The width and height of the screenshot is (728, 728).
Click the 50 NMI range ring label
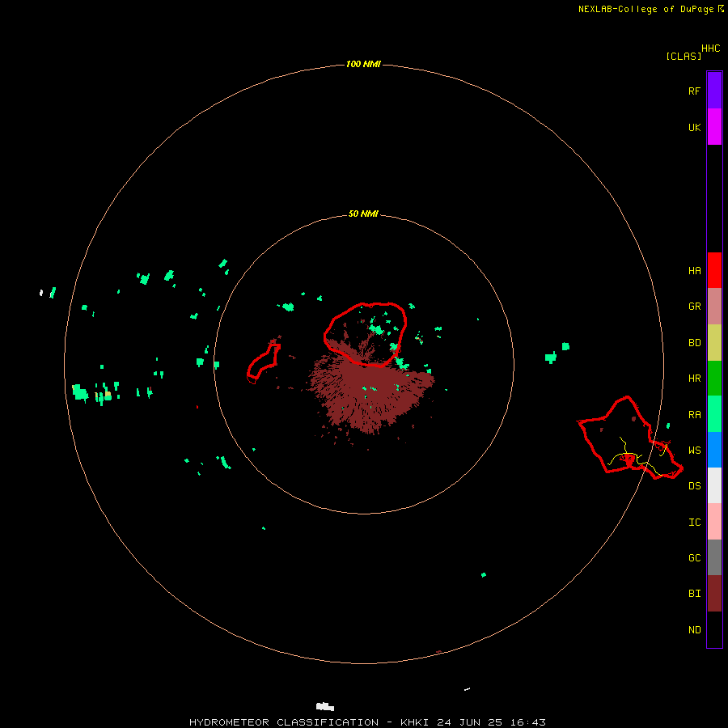(x=363, y=214)
